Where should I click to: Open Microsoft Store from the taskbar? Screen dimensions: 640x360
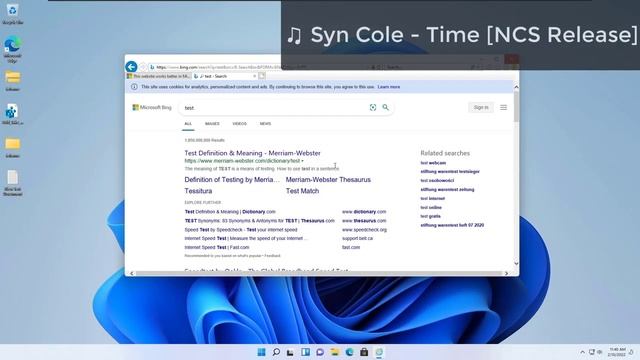pos(364,352)
